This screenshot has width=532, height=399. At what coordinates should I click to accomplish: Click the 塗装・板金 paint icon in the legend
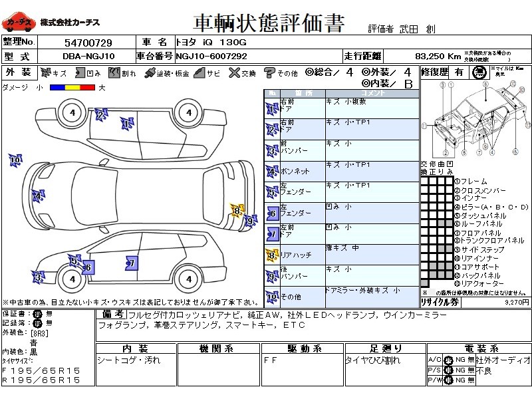[x=149, y=73]
